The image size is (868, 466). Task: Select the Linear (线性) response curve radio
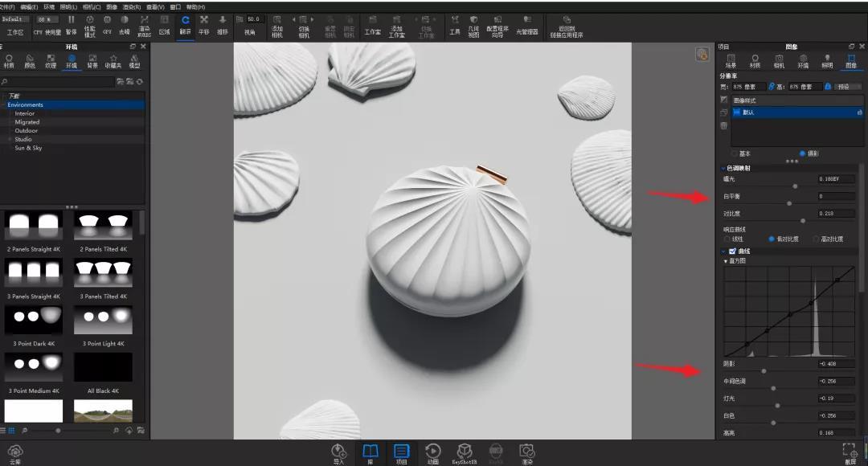click(727, 239)
